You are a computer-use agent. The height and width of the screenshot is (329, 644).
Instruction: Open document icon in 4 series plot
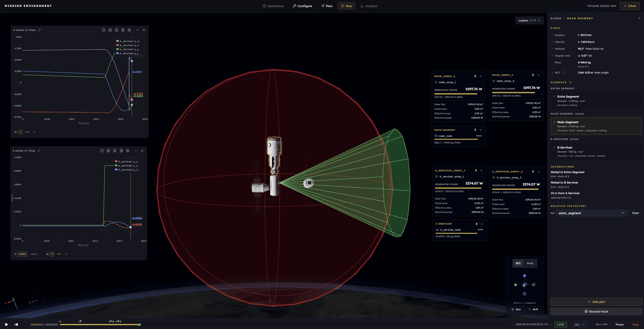coord(123,30)
